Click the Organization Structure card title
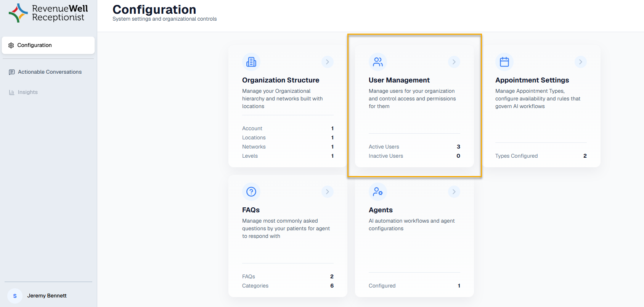644x307 pixels. pyautogui.click(x=281, y=80)
